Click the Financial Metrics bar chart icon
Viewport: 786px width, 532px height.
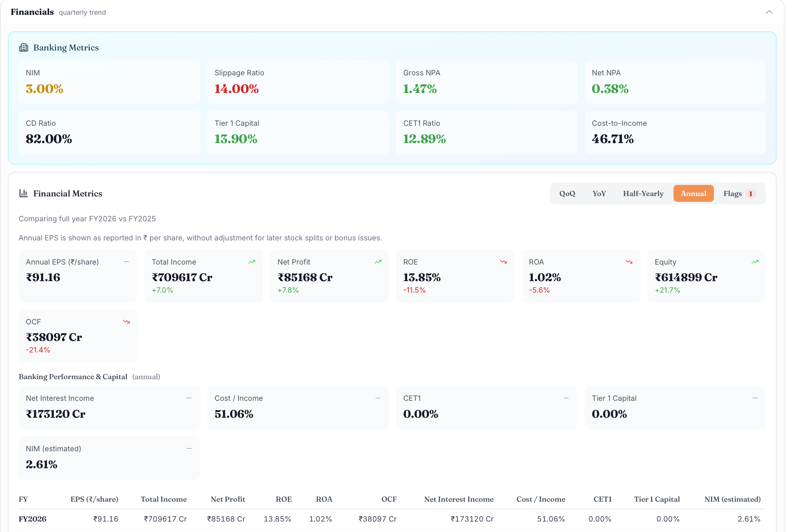coord(23,193)
